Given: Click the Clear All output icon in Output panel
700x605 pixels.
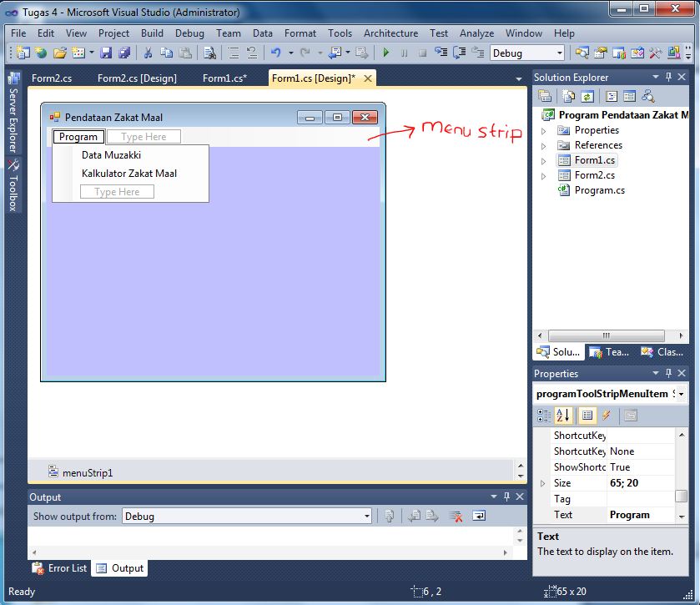Looking at the screenshot, I should [456, 517].
